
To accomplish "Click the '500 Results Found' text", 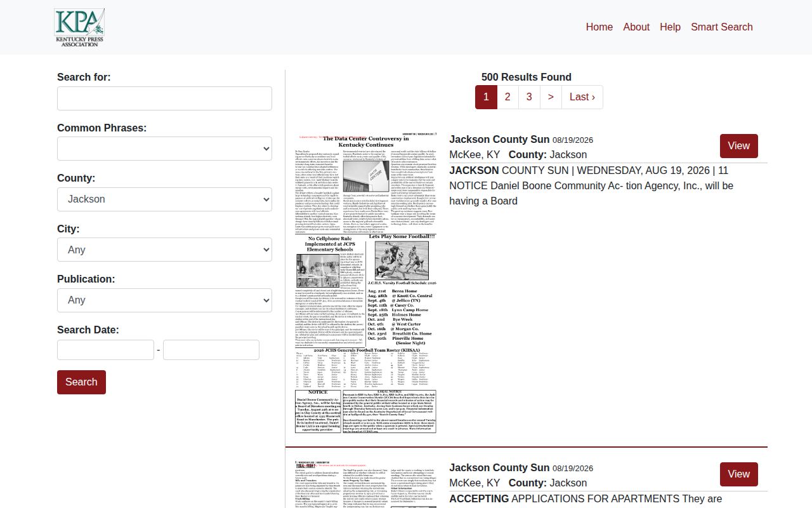I will point(527,77).
